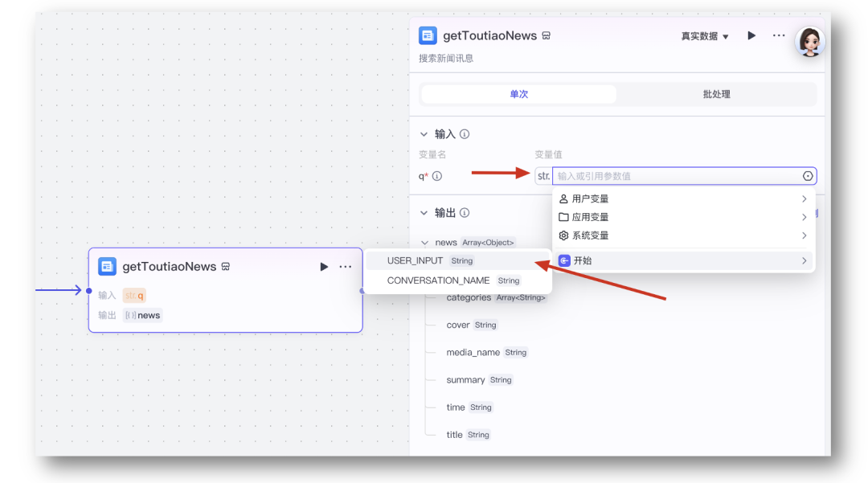Click the info icon next to parameter q
Viewport: 868px width, 483px height.
[437, 176]
